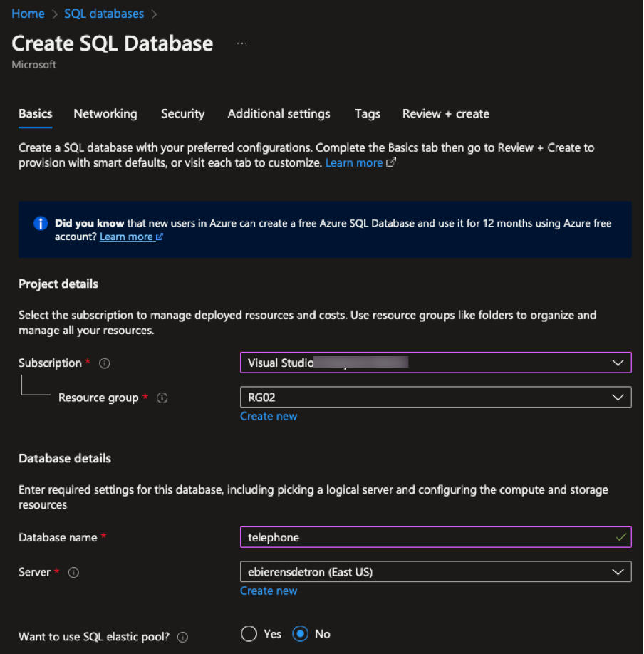Image resolution: width=644 pixels, height=654 pixels.
Task: Click the blue info icon in the banner
Action: (41, 223)
